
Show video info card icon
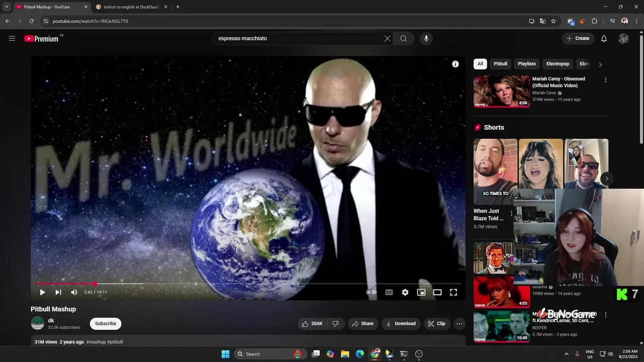tap(455, 64)
